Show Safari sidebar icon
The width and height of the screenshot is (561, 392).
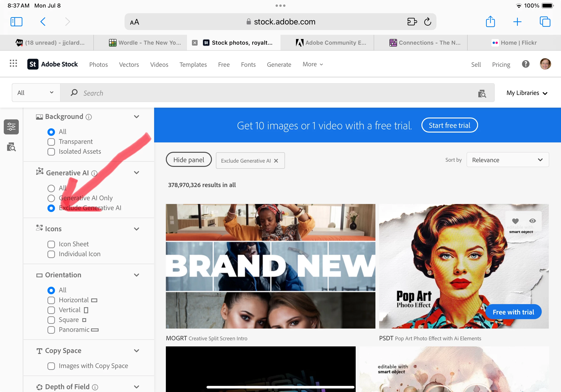[x=16, y=22]
